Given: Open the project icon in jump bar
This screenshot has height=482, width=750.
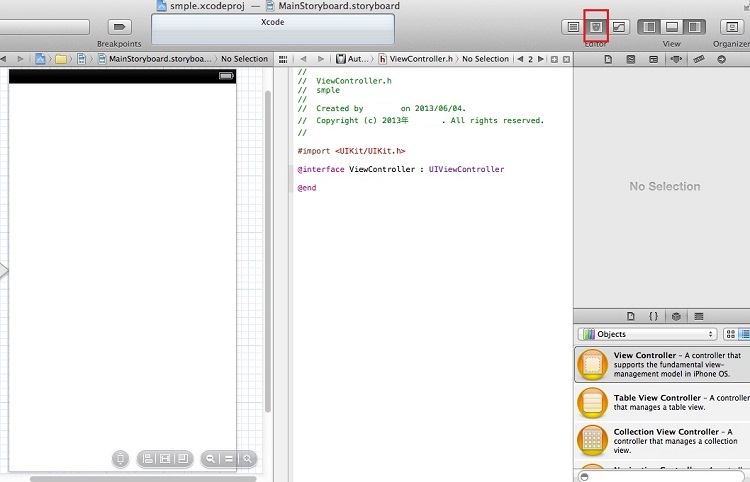Looking at the screenshot, I should pyautogui.click(x=40, y=59).
